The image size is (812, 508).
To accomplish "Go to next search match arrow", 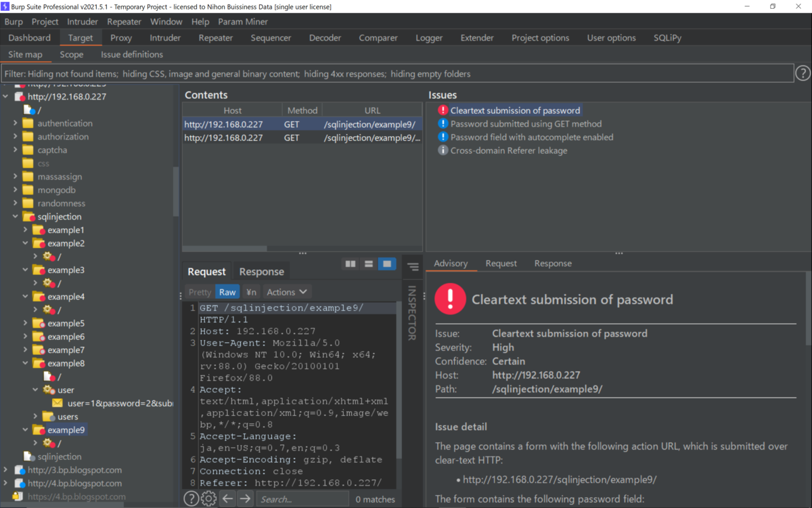I will pos(245,499).
